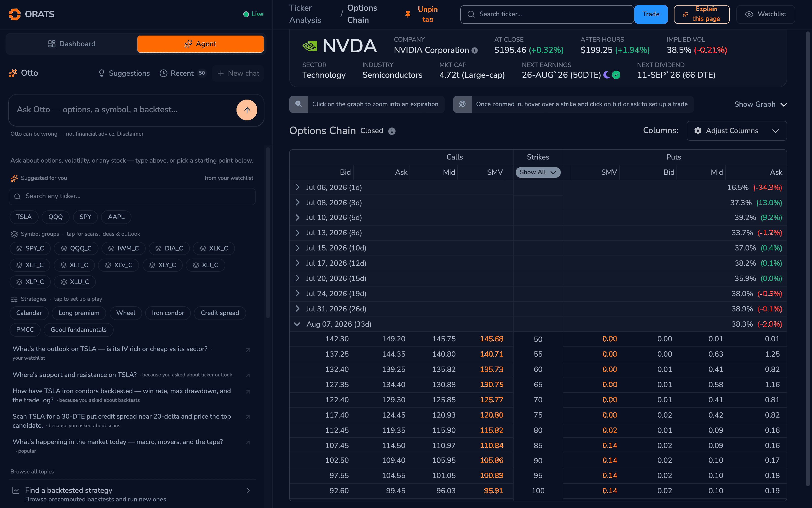Click put ask 1.25 at strike 55

tap(772, 354)
